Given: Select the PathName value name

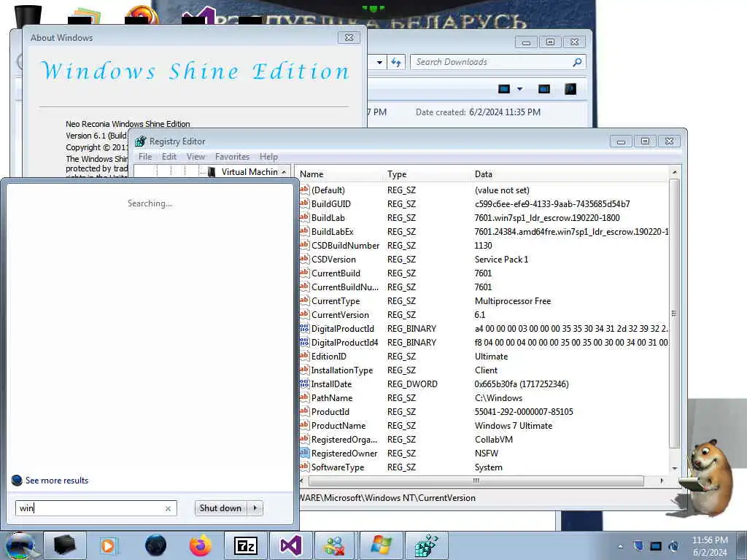Looking at the screenshot, I should 332,398.
